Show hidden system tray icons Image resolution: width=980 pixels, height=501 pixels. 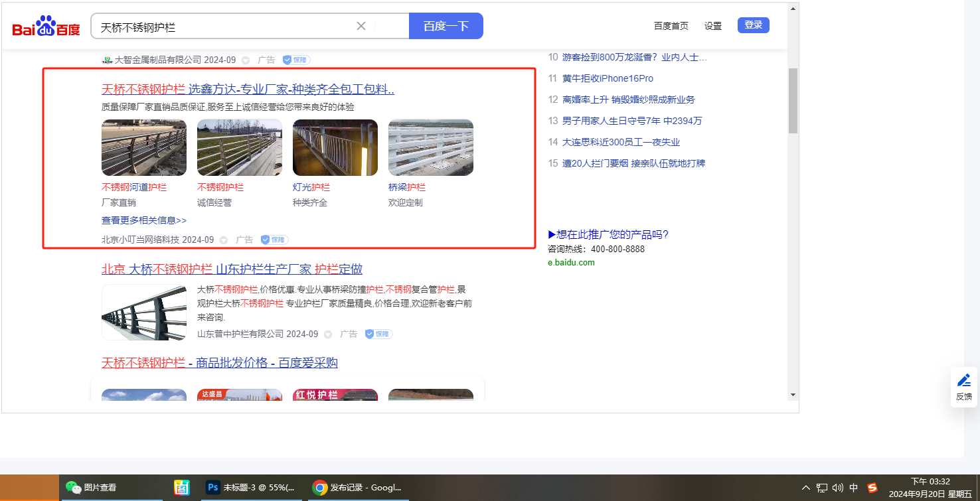tap(806, 488)
